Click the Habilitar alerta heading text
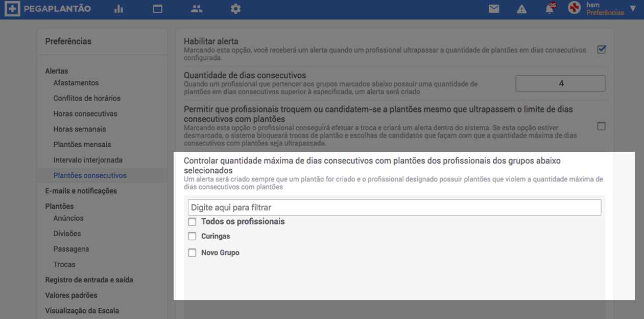The width and height of the screenshot is (644, 319). tap(211, 41)
